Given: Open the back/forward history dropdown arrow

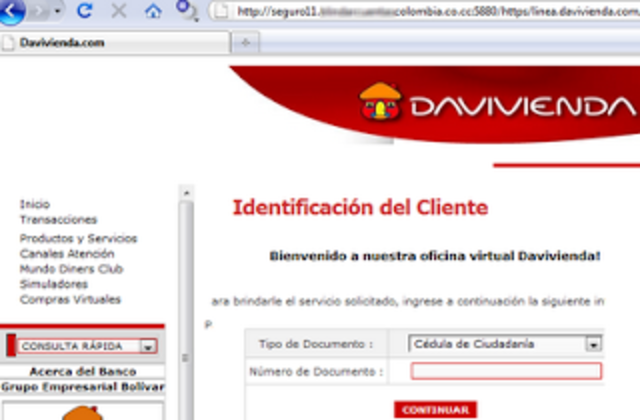Looking at the screenshot, I should point(58,11).
